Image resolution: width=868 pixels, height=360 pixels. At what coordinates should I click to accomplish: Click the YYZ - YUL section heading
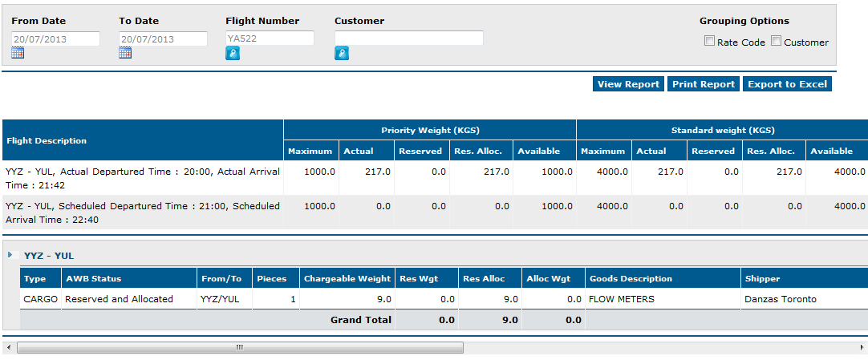pyautogui.click(x=49, y=256)
